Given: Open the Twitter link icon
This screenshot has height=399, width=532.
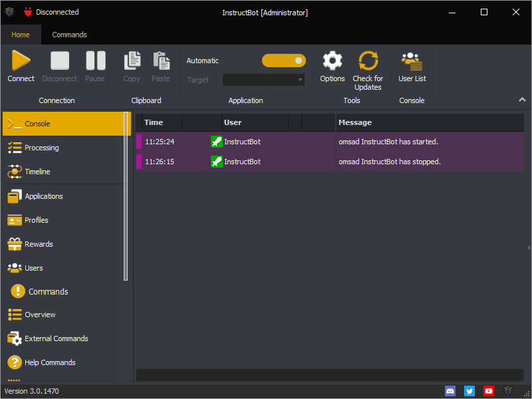Looking at the screenshot, I should point(469,391).
